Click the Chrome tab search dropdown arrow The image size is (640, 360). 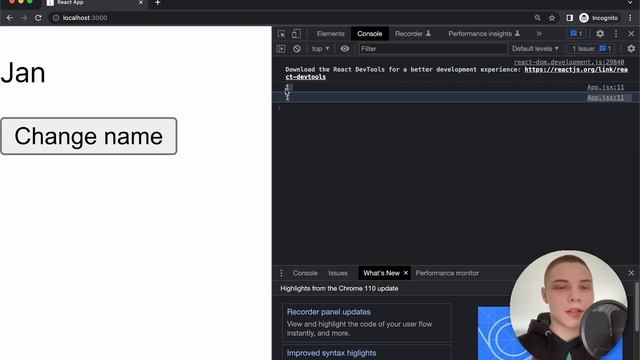pyautogui.click(x=630, y=2)
